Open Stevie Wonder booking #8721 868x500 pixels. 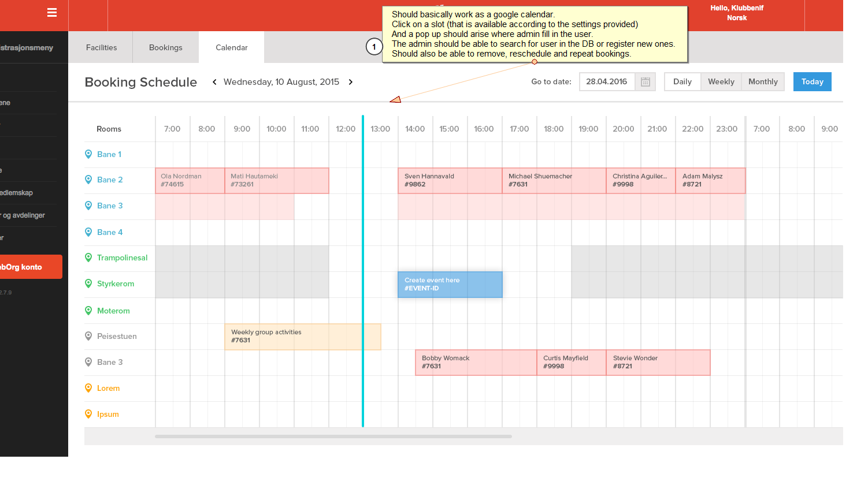[658, 363]
